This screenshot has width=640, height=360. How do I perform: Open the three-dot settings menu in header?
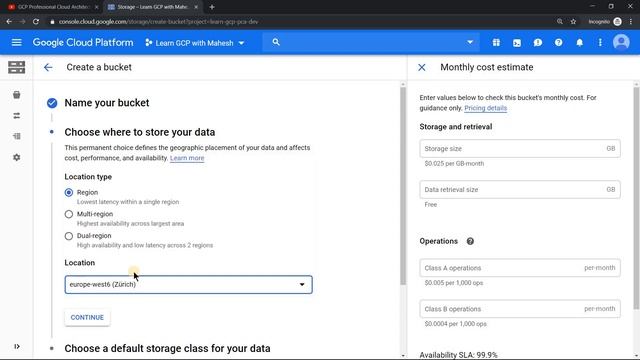tap(600, 42)
